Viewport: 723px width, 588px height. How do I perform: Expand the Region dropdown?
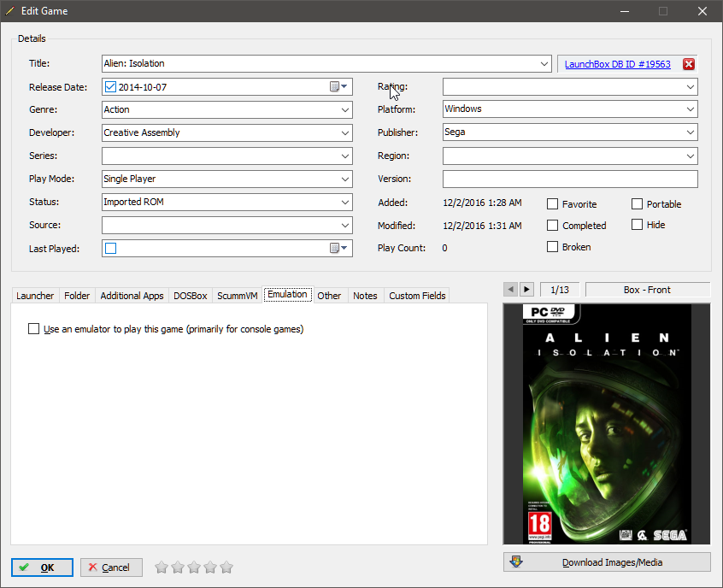click(691, 156)
